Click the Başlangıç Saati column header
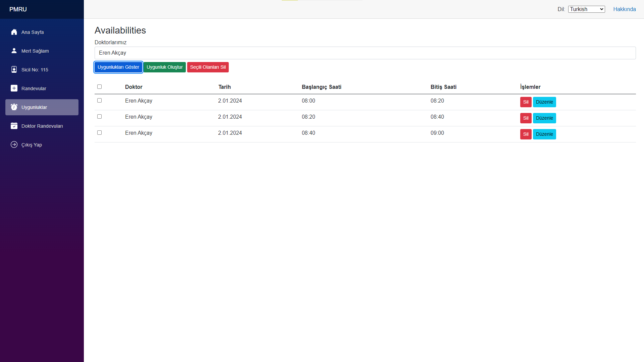Screen dimensions: 644x362 (321, 87)
